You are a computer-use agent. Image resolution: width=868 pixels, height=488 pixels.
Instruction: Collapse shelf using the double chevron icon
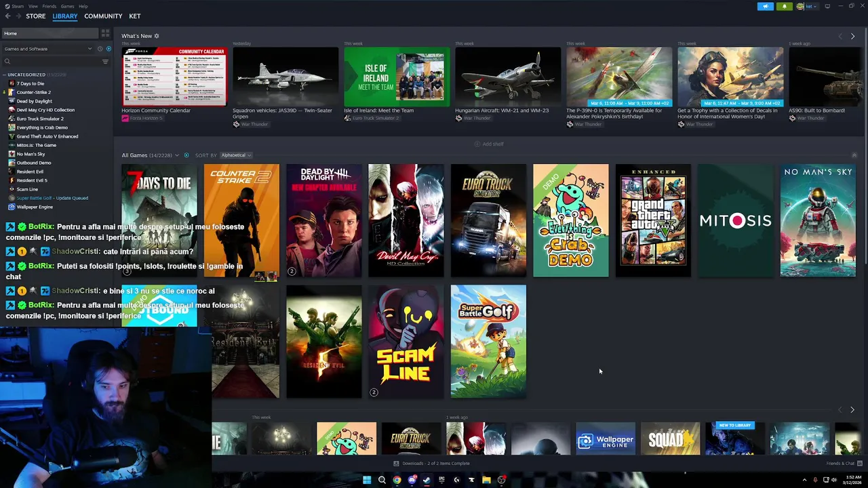click(854, 155)
